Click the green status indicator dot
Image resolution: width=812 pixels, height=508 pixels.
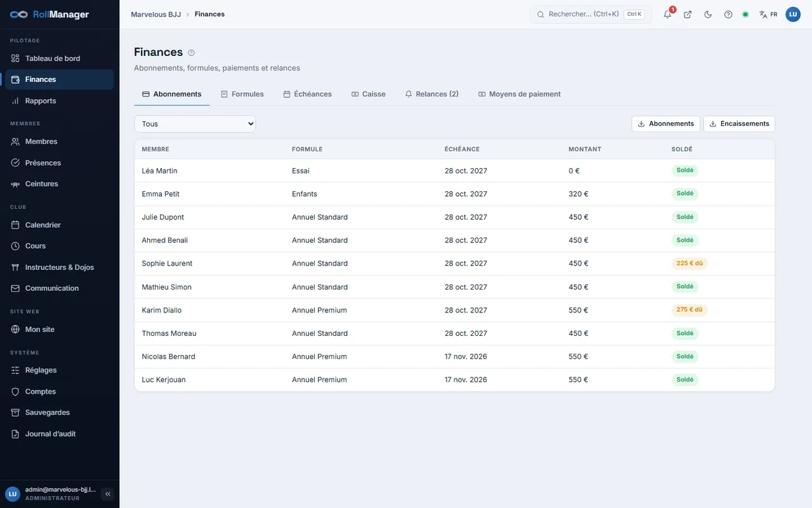tap(745, 15)
